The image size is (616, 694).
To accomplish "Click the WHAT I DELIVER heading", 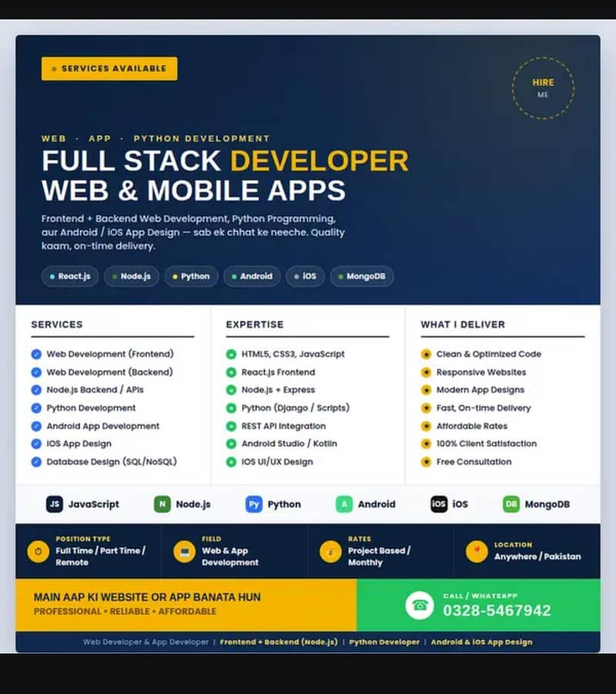I will [463, 324].
